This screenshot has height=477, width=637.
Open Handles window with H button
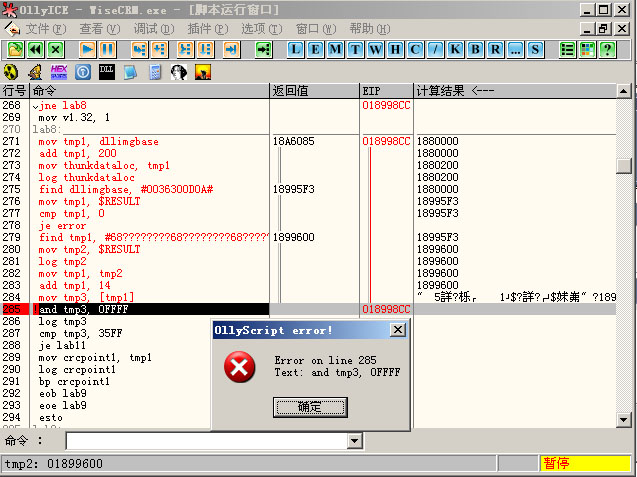click(395, 50)
